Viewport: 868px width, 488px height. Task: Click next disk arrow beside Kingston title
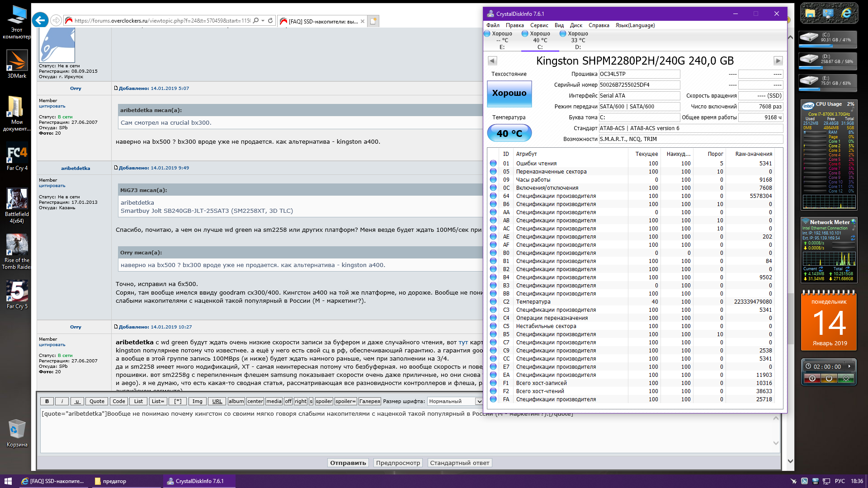coord(778,61)
